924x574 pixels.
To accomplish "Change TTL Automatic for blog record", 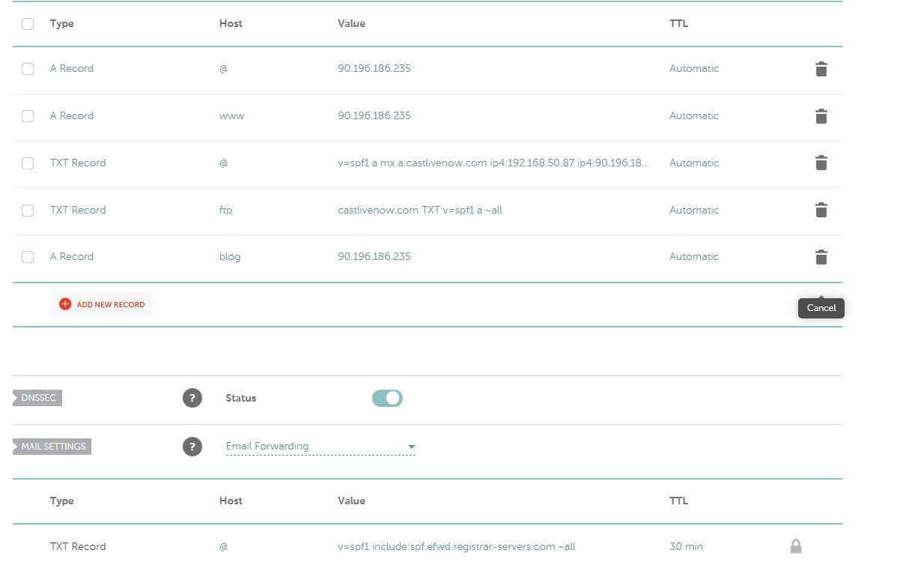I will 694,256.
